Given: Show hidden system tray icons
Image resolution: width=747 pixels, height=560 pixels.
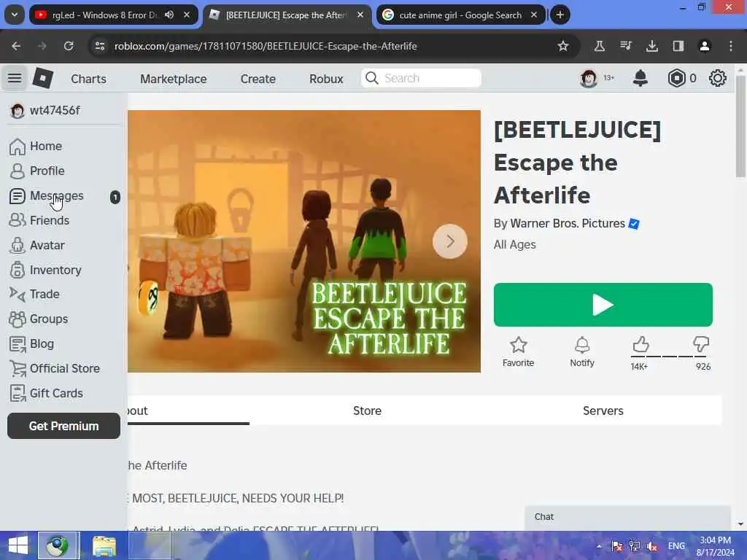Looking at the screenshot, I should tap(599, 546).
